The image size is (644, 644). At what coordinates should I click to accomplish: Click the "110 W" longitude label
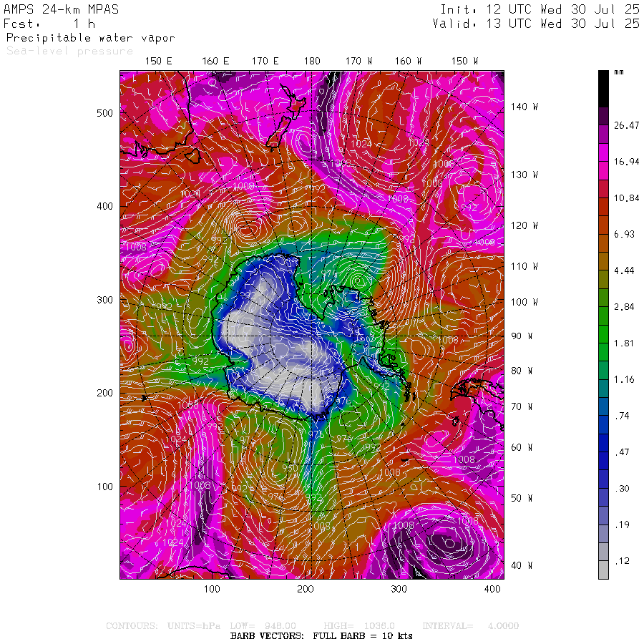(524, 267)
